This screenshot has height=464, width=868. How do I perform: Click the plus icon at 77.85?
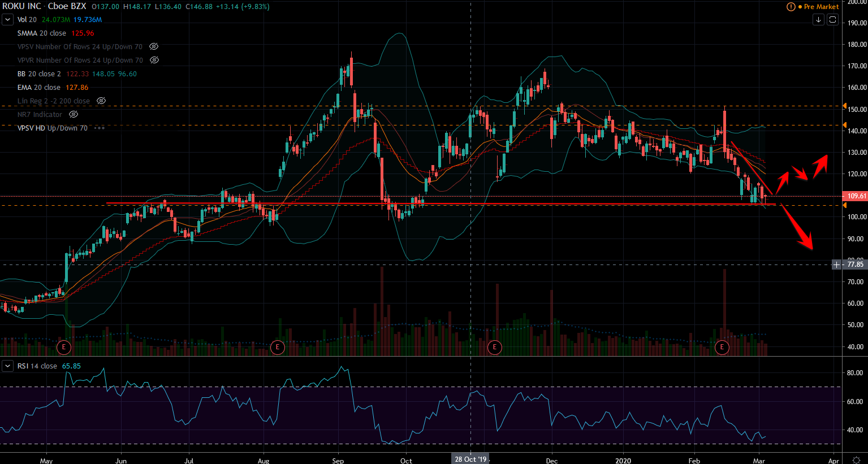click(x=837, y=264)
